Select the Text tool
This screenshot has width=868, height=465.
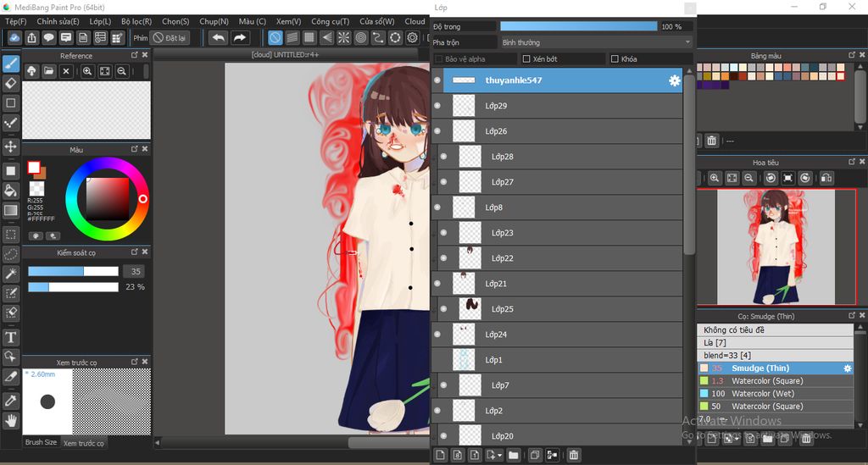click(x=11, y=337)
